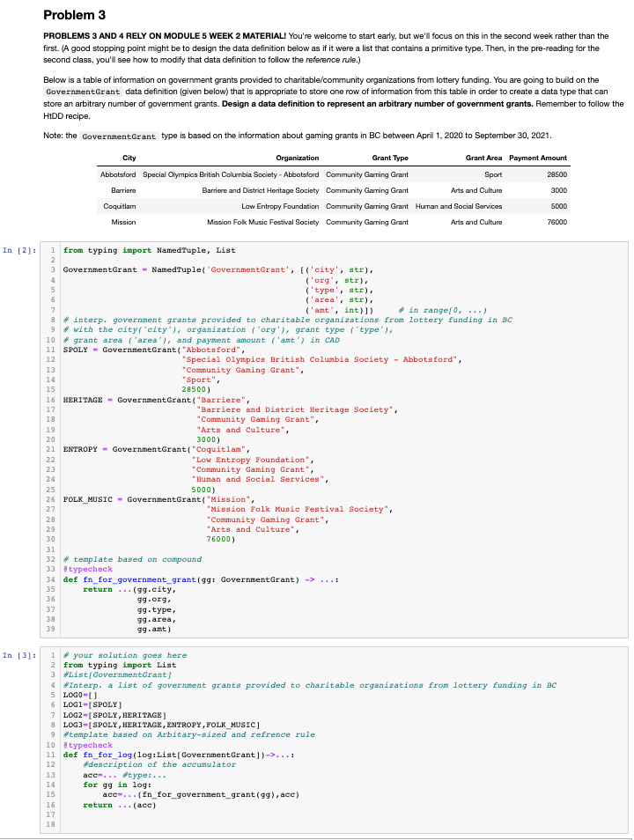Viewport: 634px width, 840px height.
Task: Place cursor on the HERITAGE definition line
Action: click(x=157, y=400)
